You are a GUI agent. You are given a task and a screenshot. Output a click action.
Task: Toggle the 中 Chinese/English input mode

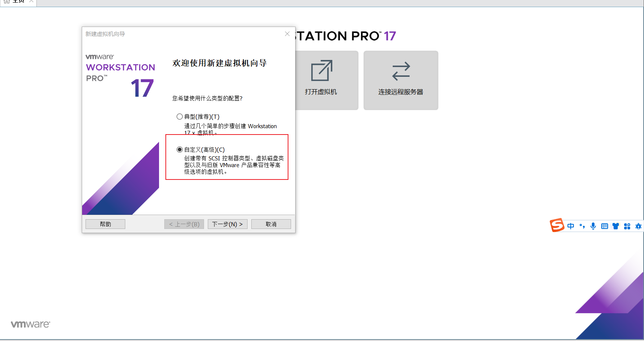pos(570,226)
